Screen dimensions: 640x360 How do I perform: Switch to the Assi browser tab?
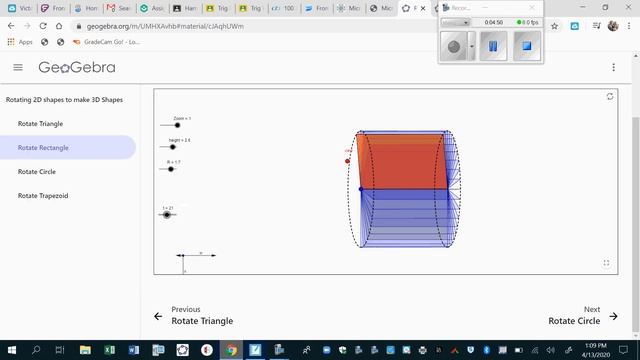coord(151,8)
